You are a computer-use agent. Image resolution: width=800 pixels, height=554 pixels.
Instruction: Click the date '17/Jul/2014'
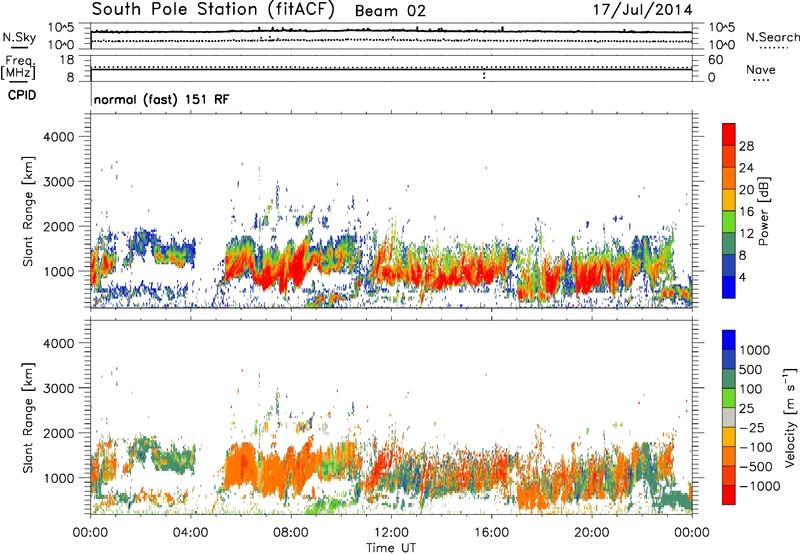(642, 10)
